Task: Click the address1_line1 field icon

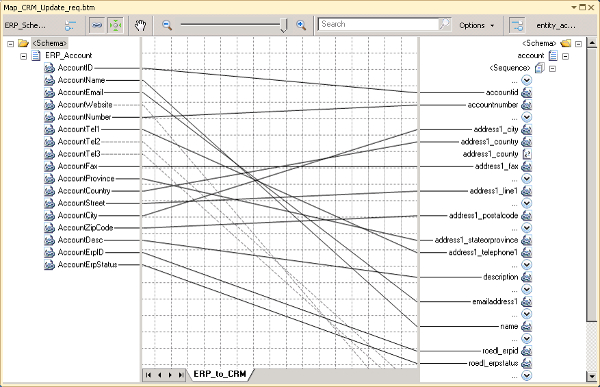Action: pyautogui.click(x=527, y=191)
